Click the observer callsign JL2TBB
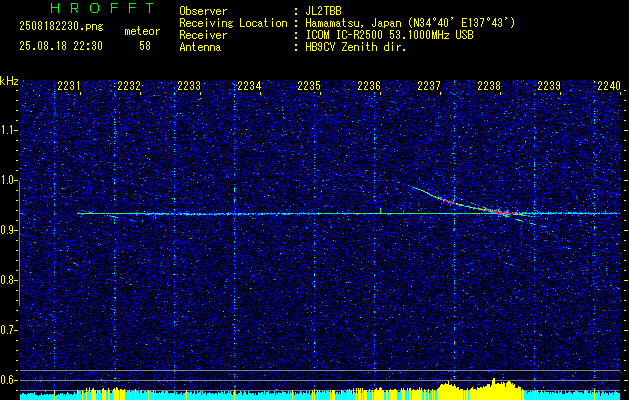Viewport: 629px width, 400px height. (x=323, y=11)
